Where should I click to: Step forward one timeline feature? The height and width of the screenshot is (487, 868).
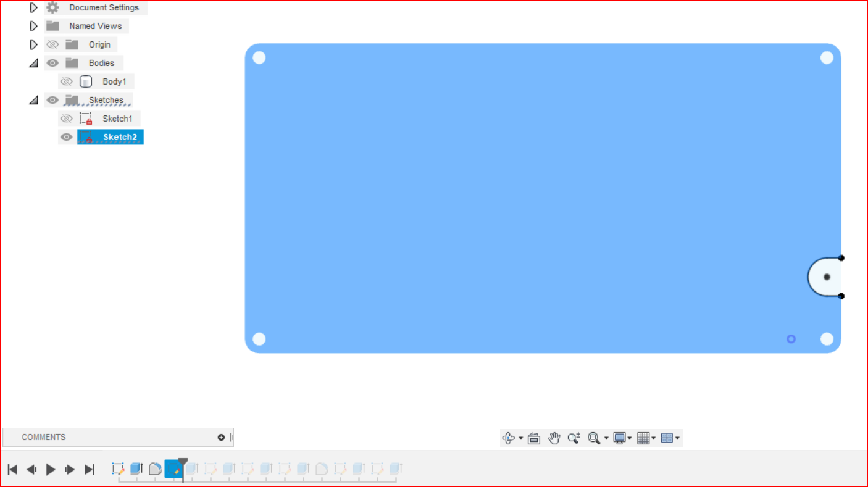(x=70, y=469)
